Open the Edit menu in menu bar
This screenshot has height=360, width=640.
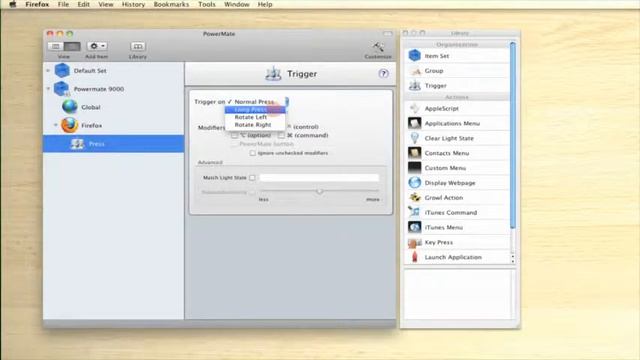tap(84, 4)
